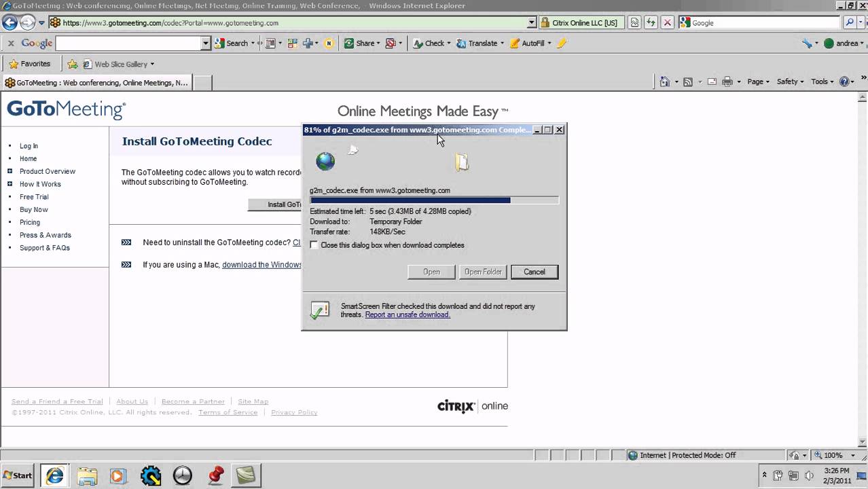The height and width of the screenshot is (489, 868).
Task: Click the Google Toolbar search input
Action: pyautogui.click(x=129, y=43)
